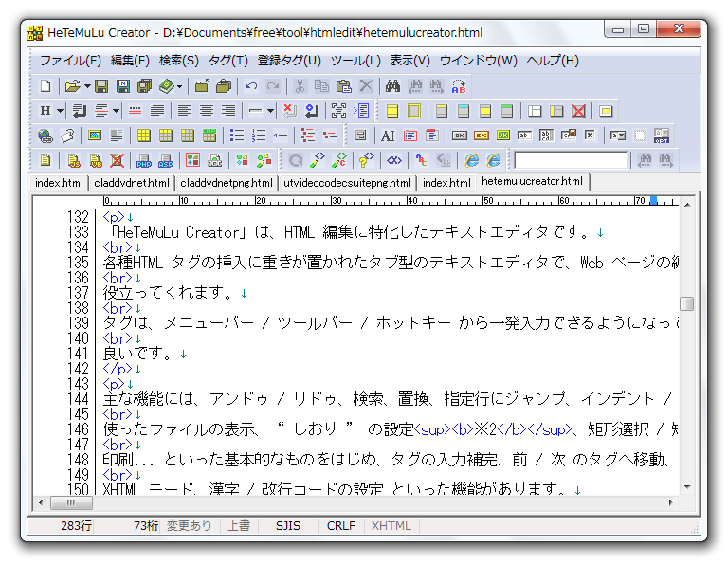Click the right-align text icon

[x=228, y=111]
